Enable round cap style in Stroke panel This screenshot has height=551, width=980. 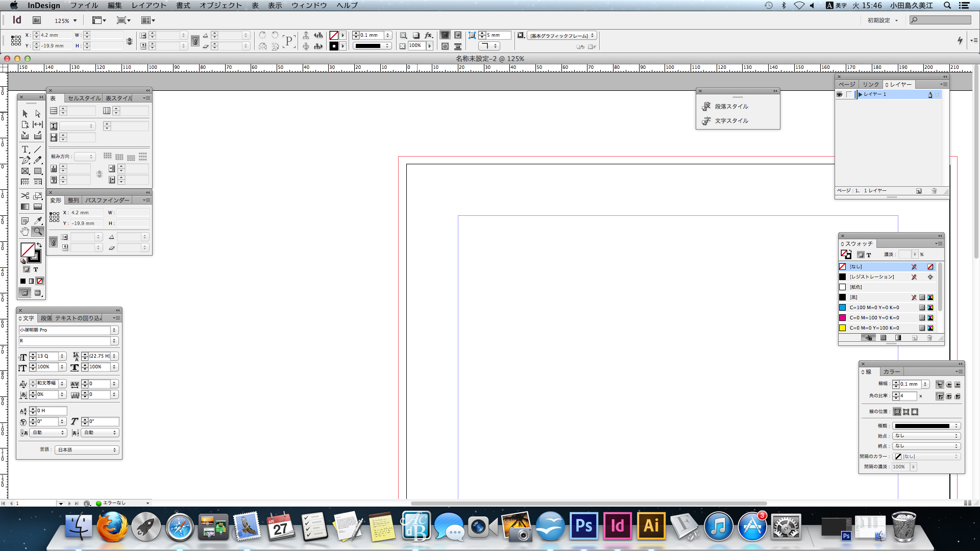[x=949, y=384]
